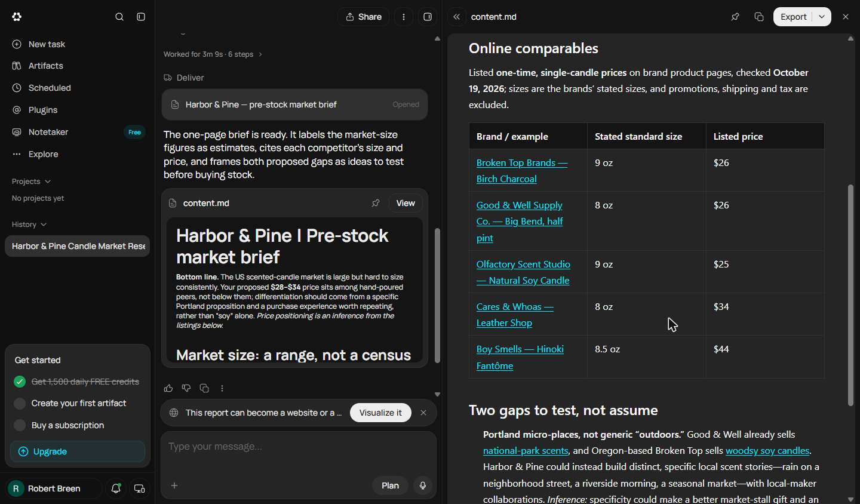860x504 pixels.
Task: Toggle the completed free credits checkbox
Action: [x=20, y=382]
